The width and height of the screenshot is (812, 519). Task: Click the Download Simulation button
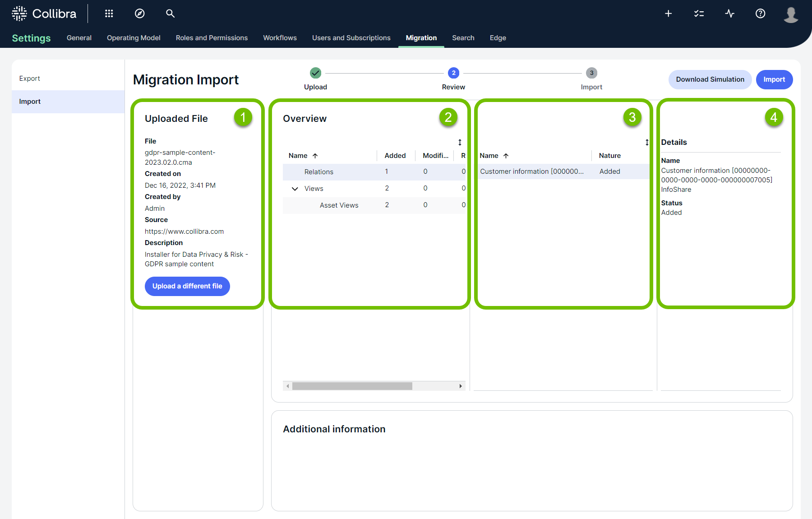tap(710, 79)
